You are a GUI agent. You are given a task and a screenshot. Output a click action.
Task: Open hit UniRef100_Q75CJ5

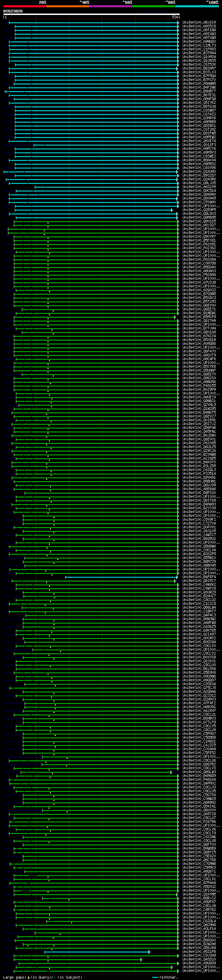pyautogui.click(x=199, y=688)
